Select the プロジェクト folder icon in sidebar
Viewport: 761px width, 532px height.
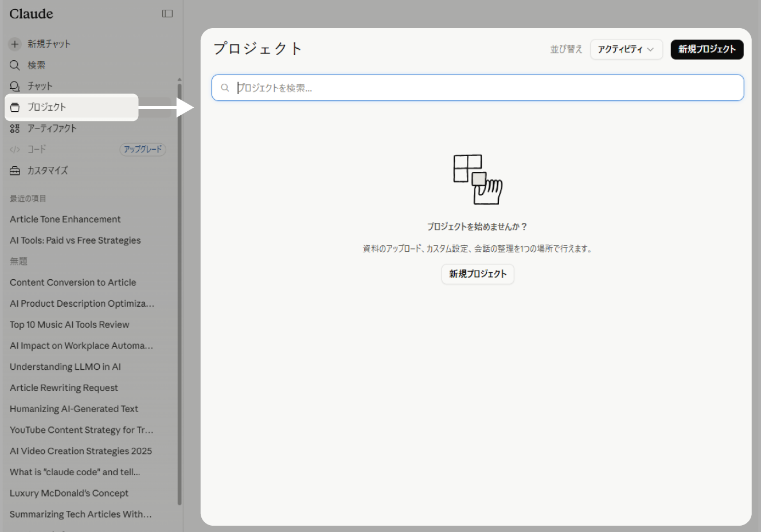click(15, 107)
